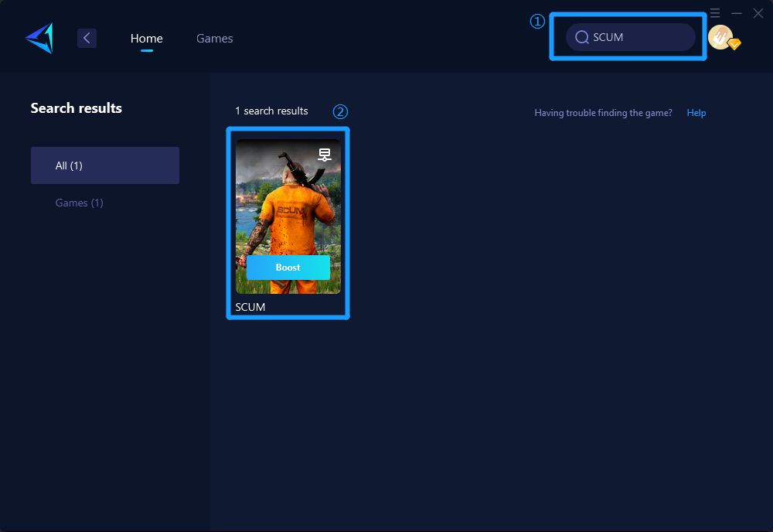Go back using the chevron button
Viewport: 773px width, 532px height.
click(87, 38)
